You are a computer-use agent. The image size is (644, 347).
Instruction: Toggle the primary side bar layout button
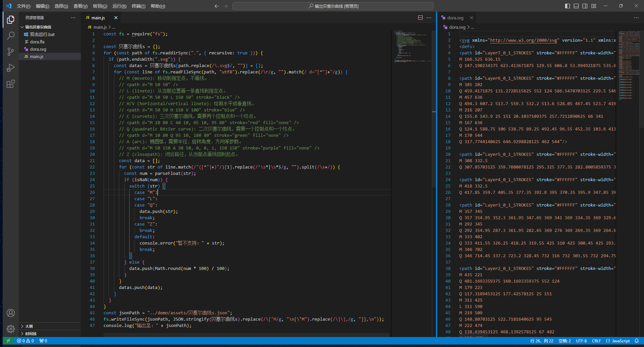568,6
